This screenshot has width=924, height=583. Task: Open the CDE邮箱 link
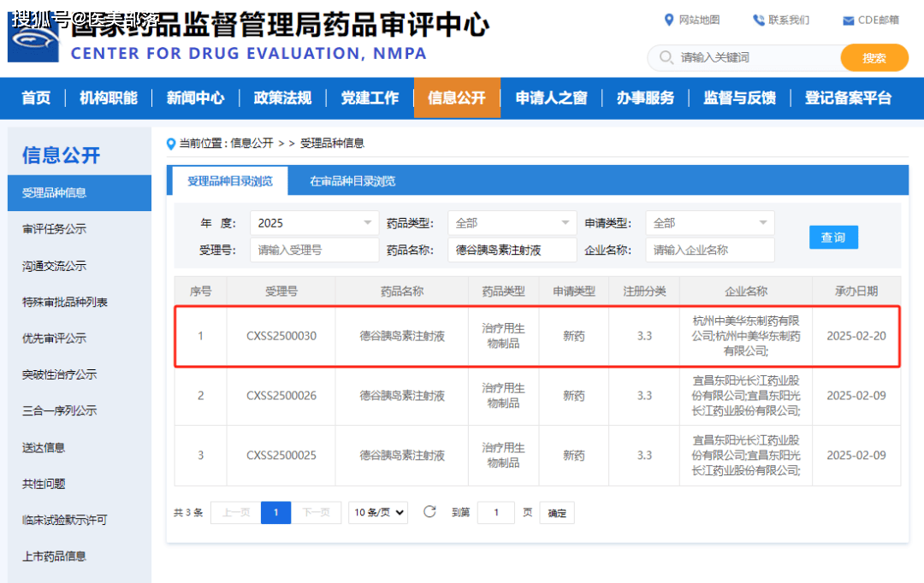click(878, 20)
